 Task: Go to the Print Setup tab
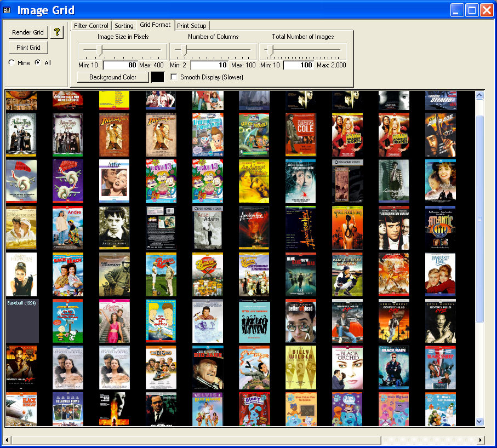[191, 26]
